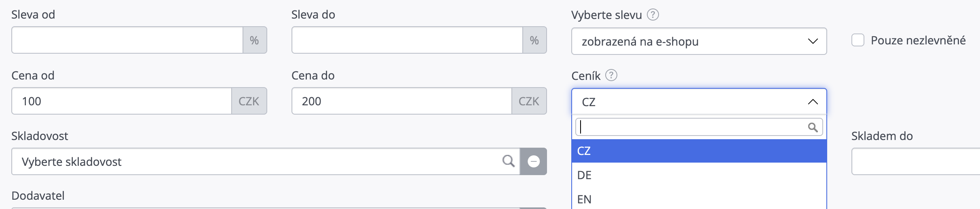This screenshot has height=209, width=980.
Task: Click CZK addon of Cena od
Action: coord(249,101)
